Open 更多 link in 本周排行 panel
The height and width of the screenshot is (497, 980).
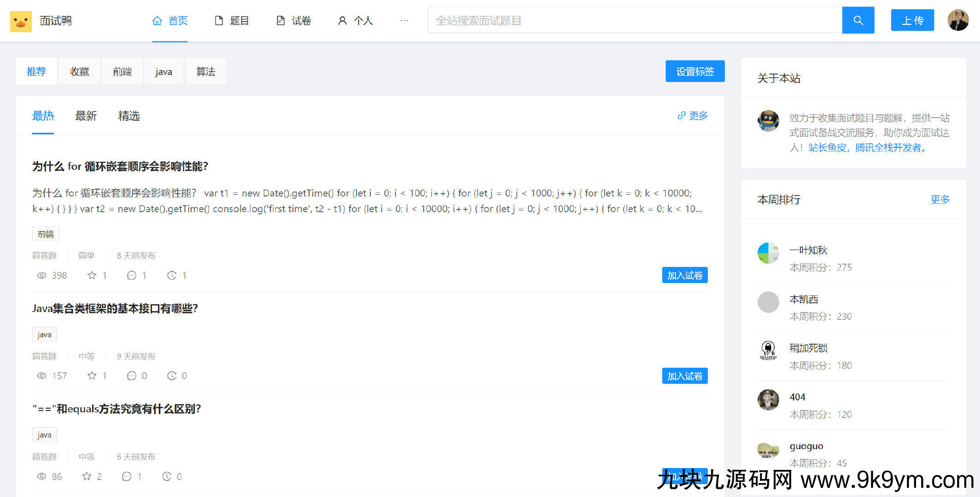coord(940,199)
